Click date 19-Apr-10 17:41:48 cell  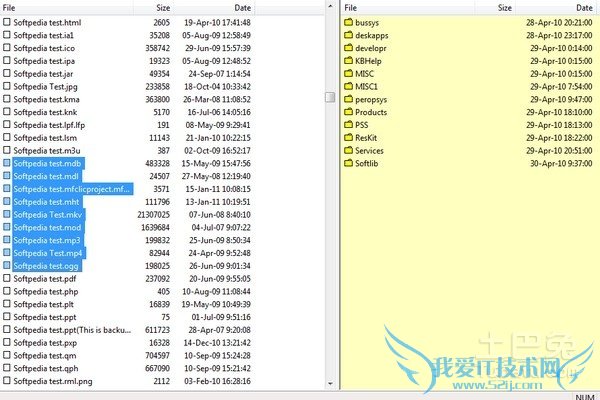pos(217,23)
